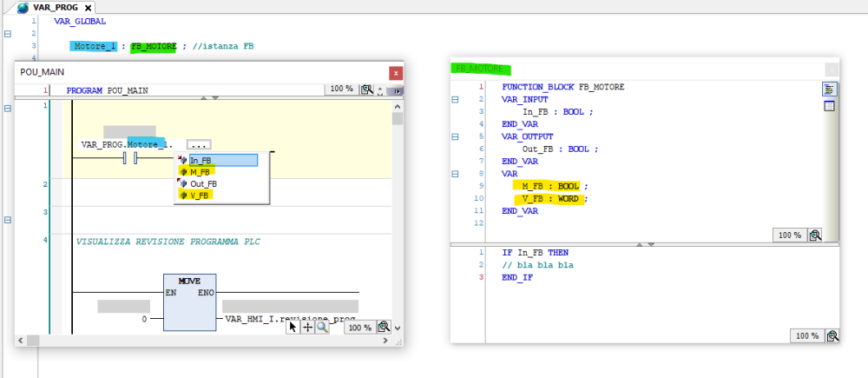Select network number 2 in POU_MAIN
This screenshot has height=378, width=868.
point(45,184)
